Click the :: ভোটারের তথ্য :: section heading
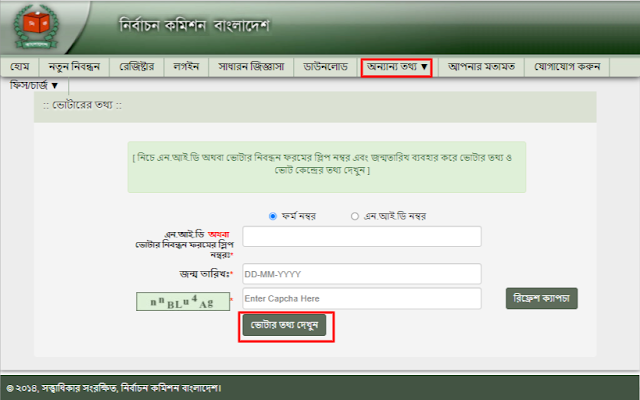Screen dimensions: 640x400 click(82, 105)
